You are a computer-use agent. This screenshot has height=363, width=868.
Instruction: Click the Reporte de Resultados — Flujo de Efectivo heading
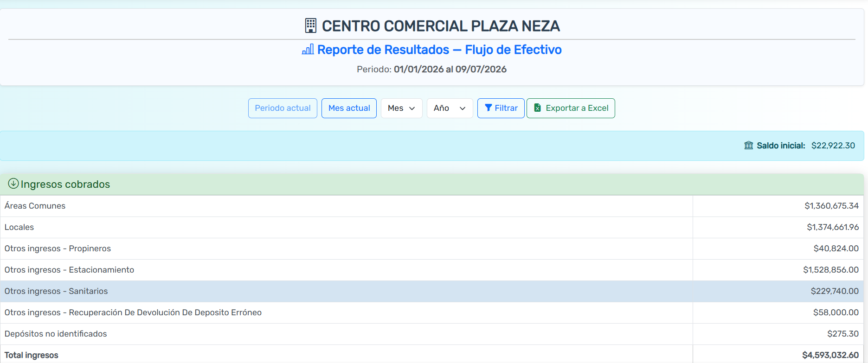point(439,50)
